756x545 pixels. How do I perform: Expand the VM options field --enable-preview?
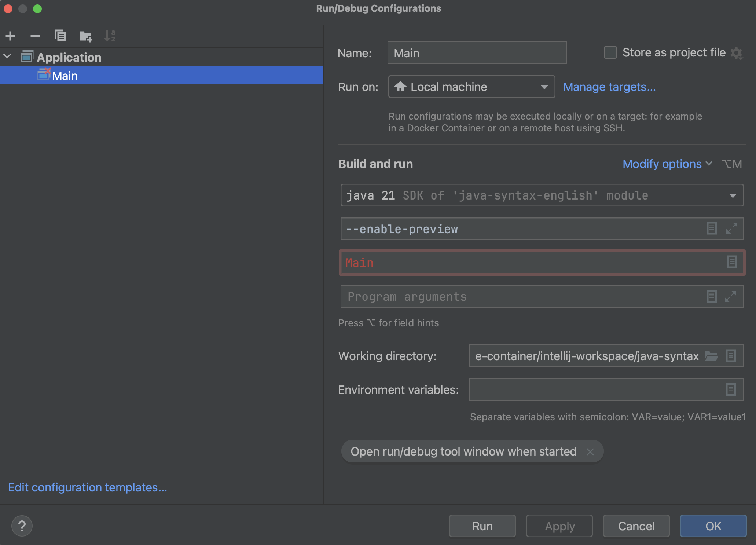coord(732,228)
